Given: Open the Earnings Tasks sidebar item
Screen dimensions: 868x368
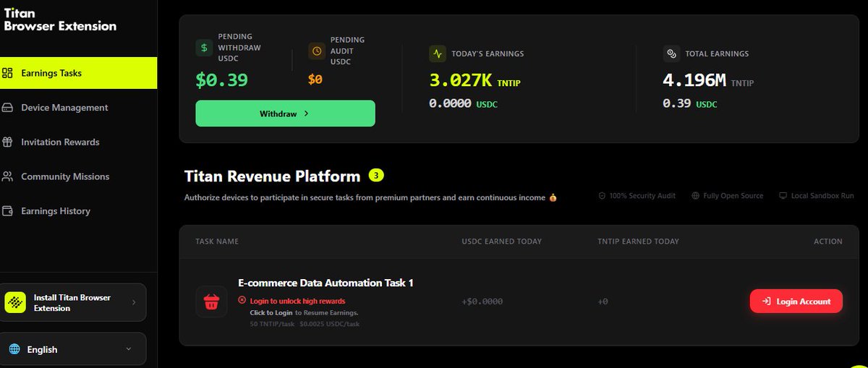Looking at the screenshot, I should point(78,73).
